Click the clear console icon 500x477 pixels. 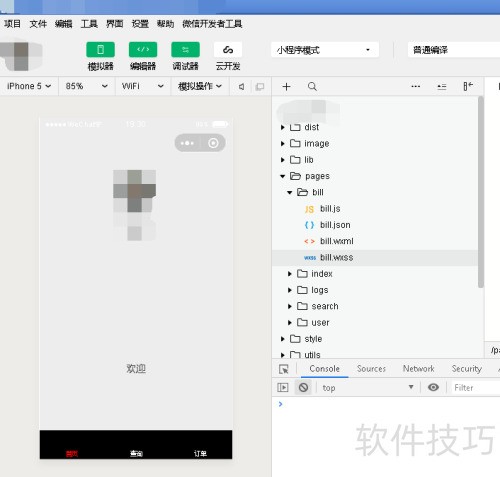(x=303, y=387)
